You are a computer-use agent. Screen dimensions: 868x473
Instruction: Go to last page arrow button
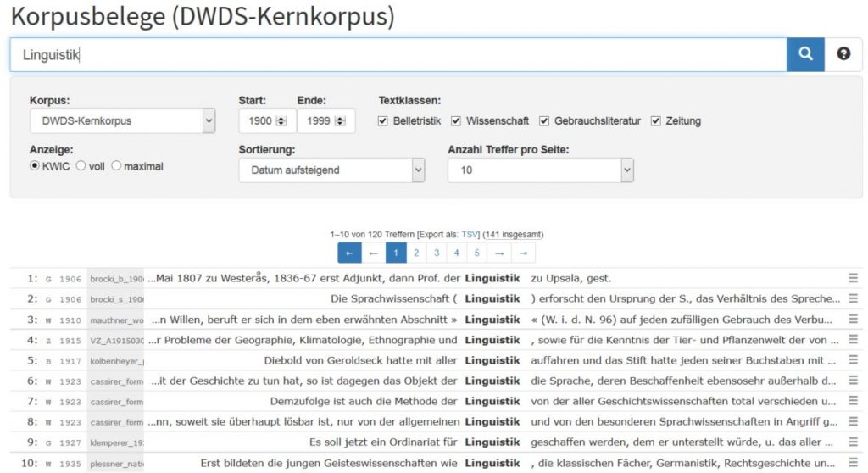tap(524, 253)
